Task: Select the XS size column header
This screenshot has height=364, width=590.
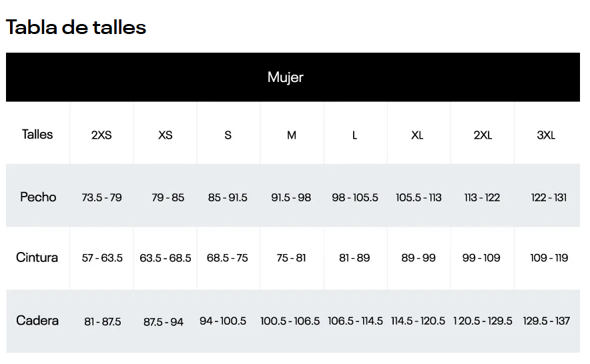Action: pyautogui.click(x=166, y=135)
